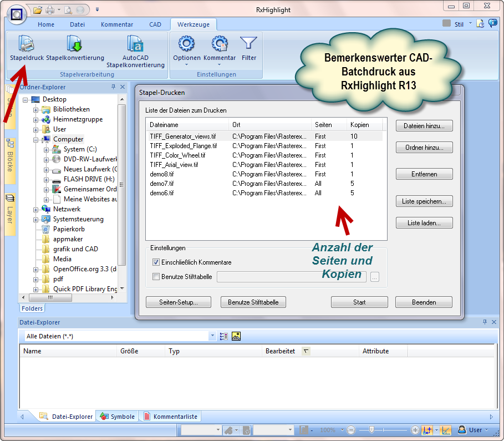Viewport: 504px width, 441px height.
Task: Click the thumbnail view icon in Datei-Explorer
Action: click(x=236, y=336)
